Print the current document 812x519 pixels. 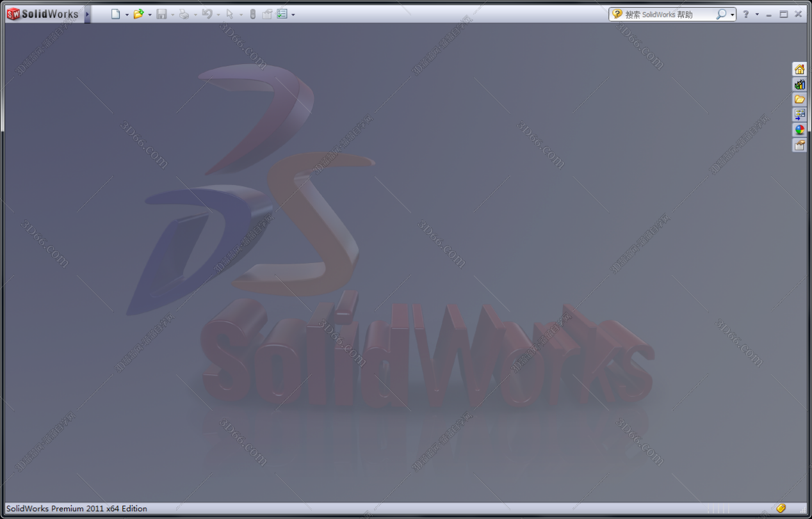click(186, 13)
